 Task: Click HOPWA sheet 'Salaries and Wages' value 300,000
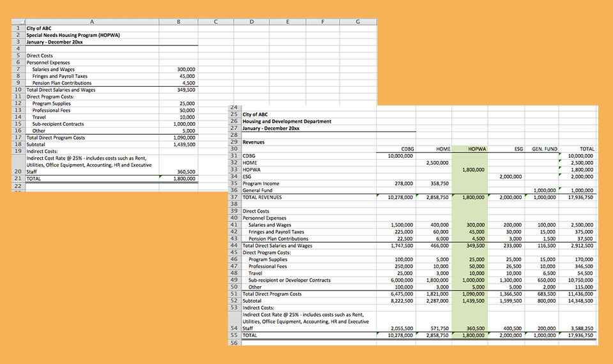[x=186, y=70]
